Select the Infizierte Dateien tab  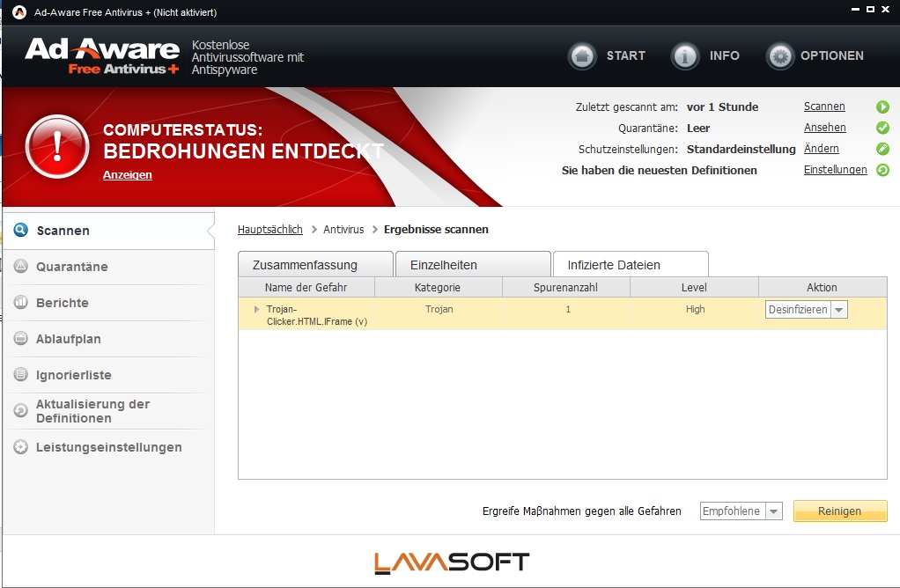coord(631,264)
